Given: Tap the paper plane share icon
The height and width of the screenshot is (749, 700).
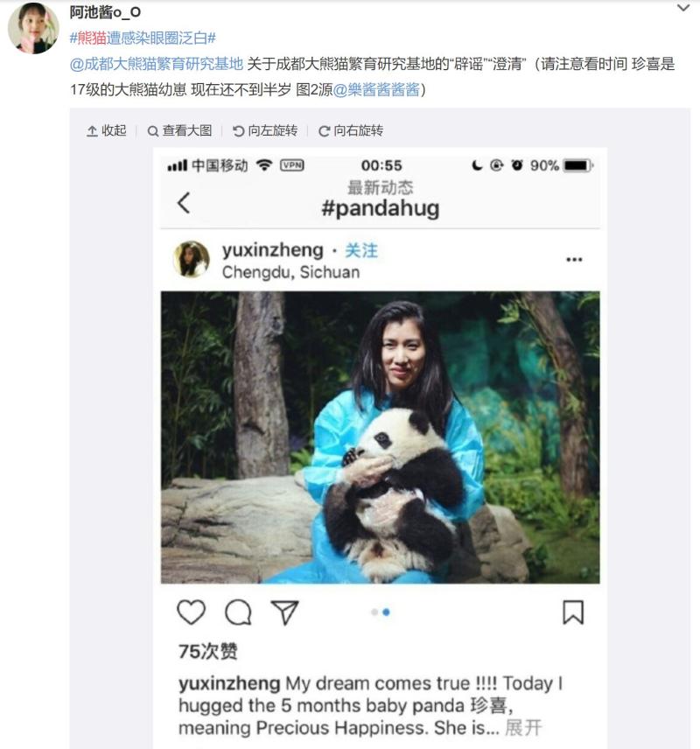Looking at the screenshot, I should coord(284,612).
